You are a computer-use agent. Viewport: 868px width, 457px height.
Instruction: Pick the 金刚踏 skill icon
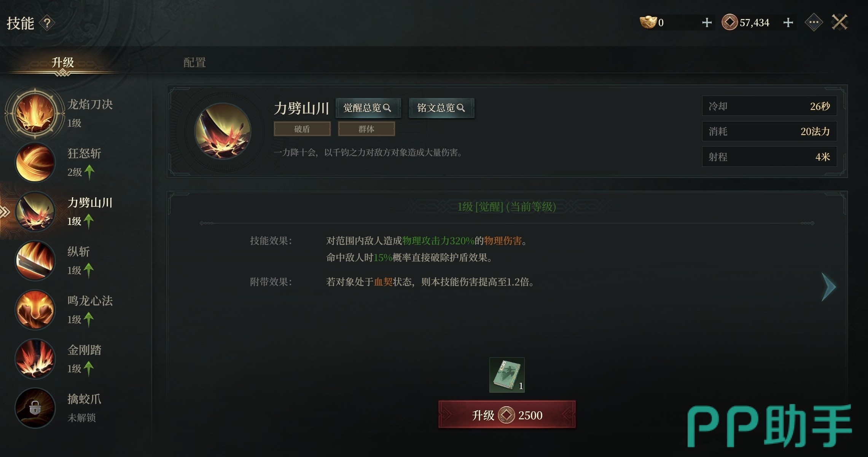coord(35,359)
